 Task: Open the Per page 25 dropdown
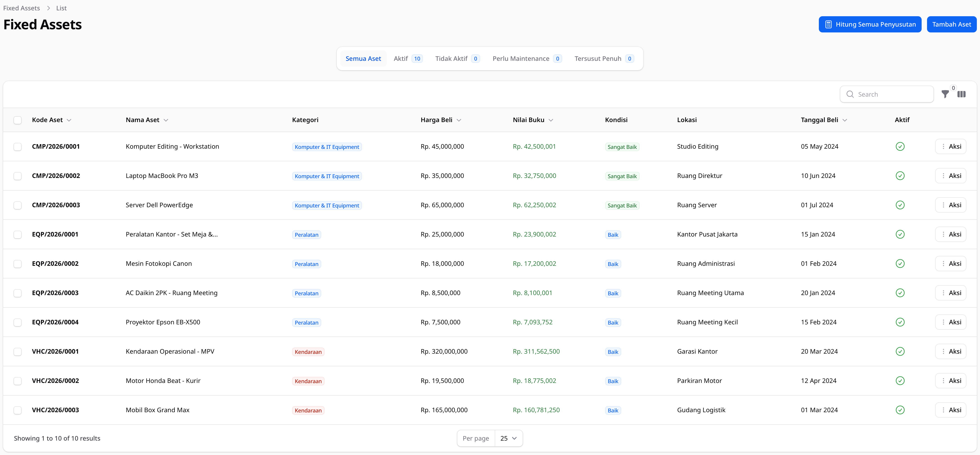pyautogui.click(x=508, y=438)
